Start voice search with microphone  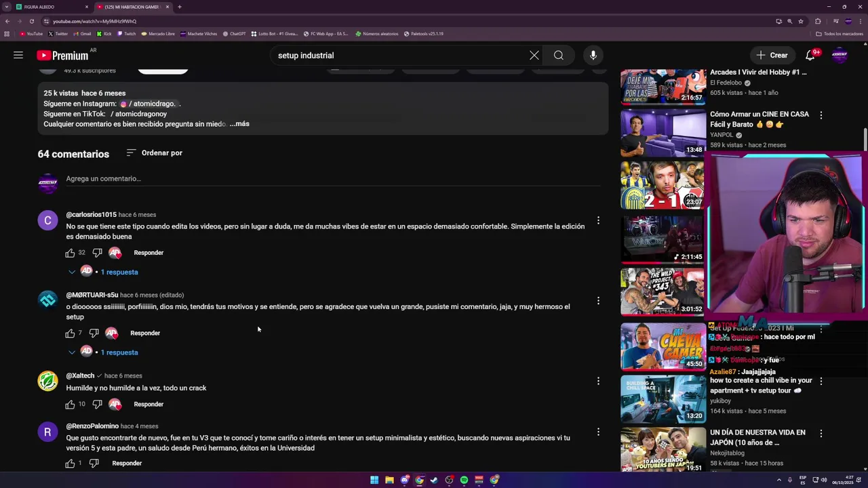[593, 56]
